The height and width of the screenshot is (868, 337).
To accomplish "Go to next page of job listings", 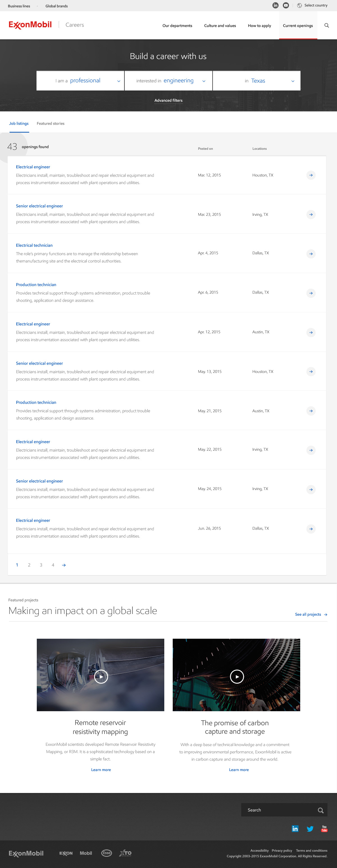I will (x=64, y=565).
